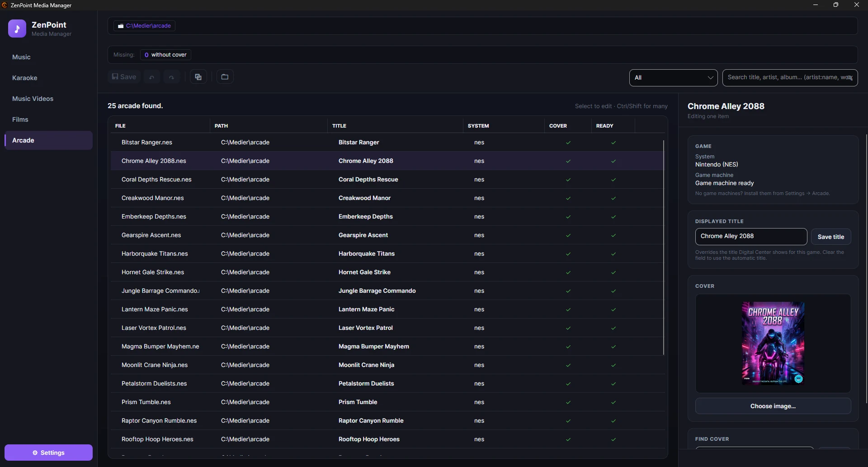868x467 pixels.
Task: Filter by the '0 without cover' chip
Action: pos(165,55)
